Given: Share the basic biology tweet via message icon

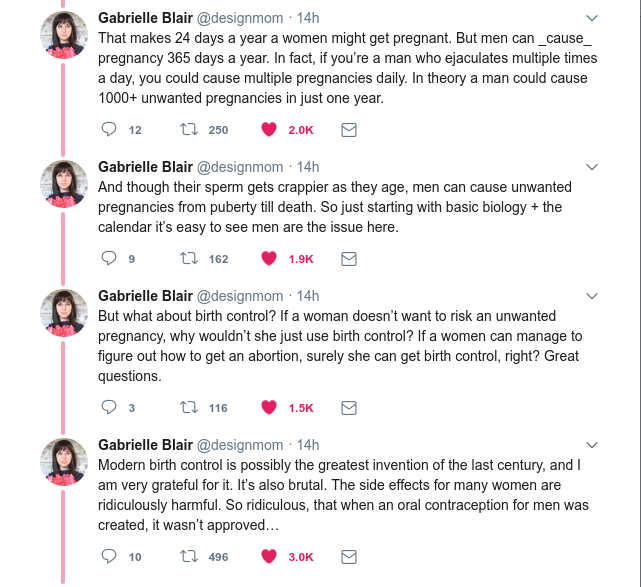Looking at the screenshot, I should tap(349, 259).
